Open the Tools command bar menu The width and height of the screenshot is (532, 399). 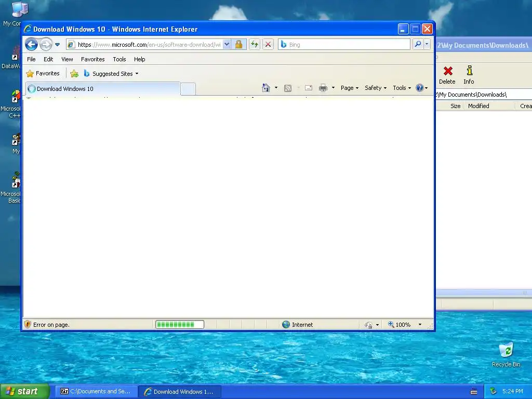click(402, 88)
